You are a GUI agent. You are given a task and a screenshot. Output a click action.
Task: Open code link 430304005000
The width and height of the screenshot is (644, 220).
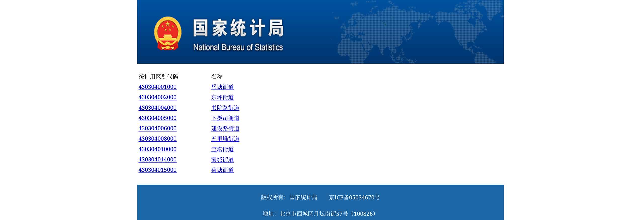click(x=157, y=118)
